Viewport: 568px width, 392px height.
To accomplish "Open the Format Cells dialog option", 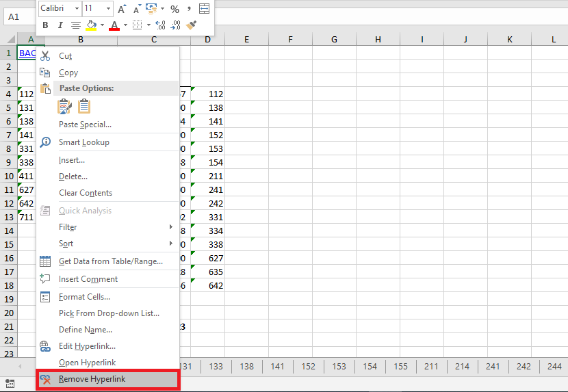I will pos(84,297).
